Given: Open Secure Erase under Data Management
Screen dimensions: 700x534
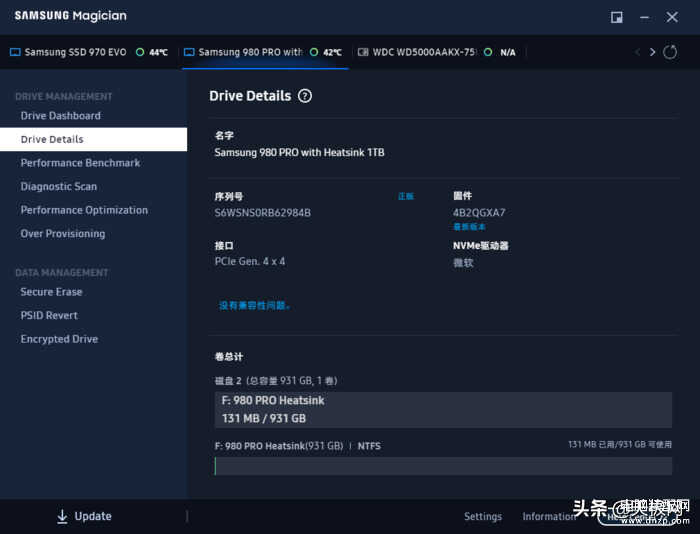Looking at the screenshot, I should pyautogui.click(x=51, y=292).
